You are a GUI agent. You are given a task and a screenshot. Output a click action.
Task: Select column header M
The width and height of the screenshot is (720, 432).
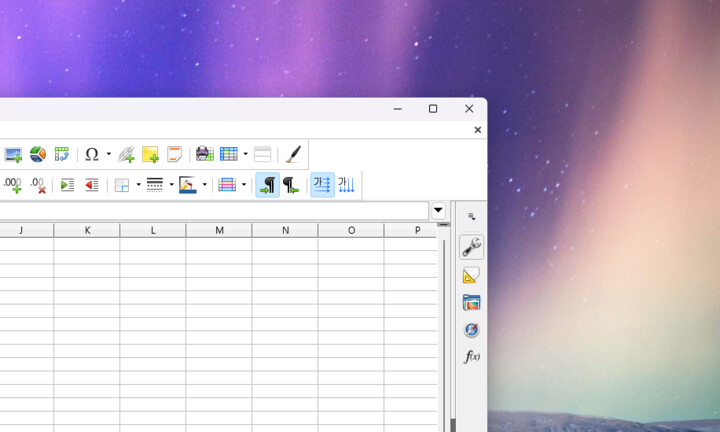pos(219,230)
